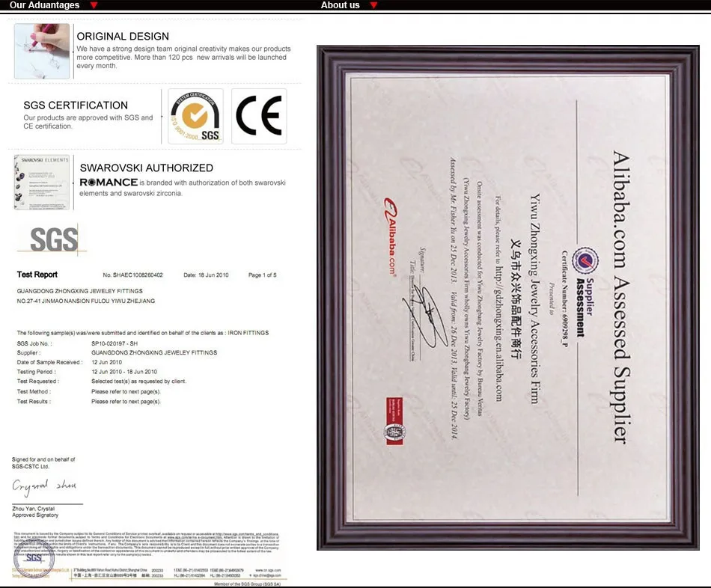Click the SGS ISO 9001:2000 certification logo
The height and width of the screenshot is (588, 711).
tap(195, 116)
